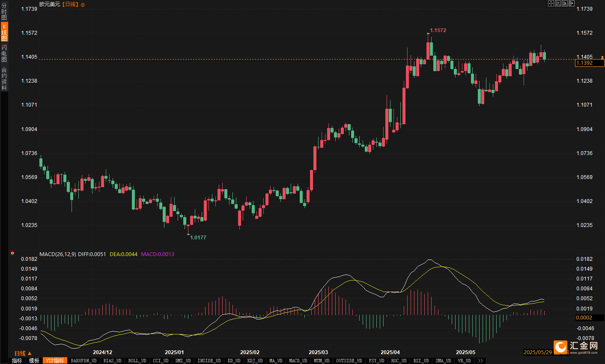Apply the BOLL_UD indicator
Image resolution: width=605 pixels, height=364 pixels.
137,361
